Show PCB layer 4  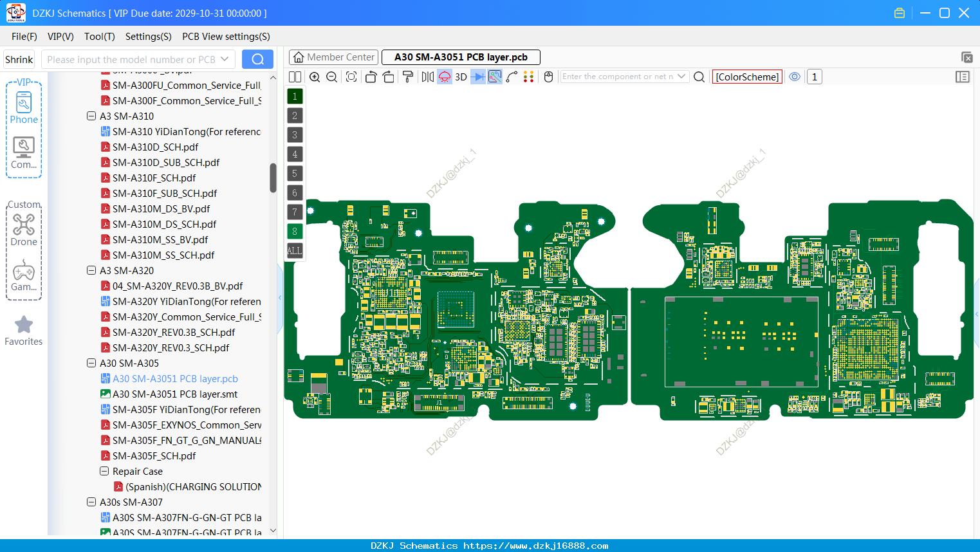(295, 154)
